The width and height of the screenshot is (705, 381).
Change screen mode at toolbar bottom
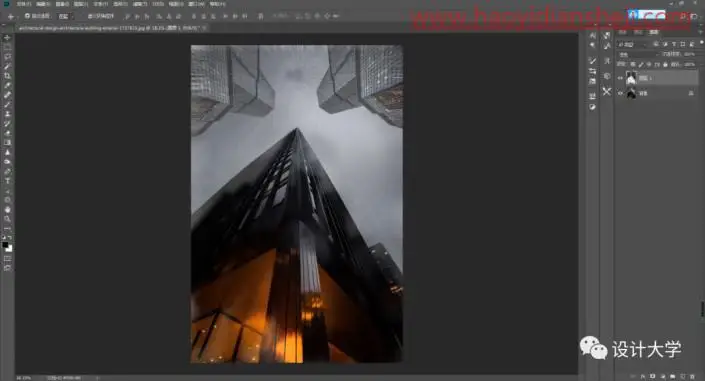(x=7, y=268)
